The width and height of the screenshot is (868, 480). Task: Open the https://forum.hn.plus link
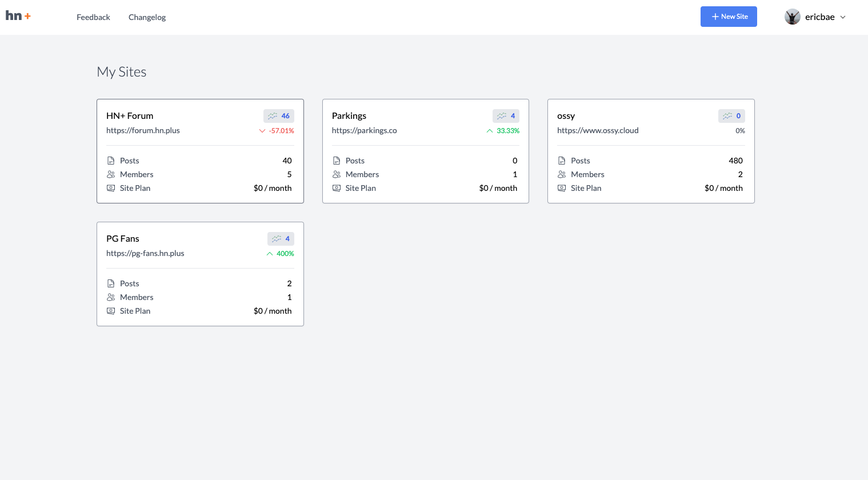point(143,130)
